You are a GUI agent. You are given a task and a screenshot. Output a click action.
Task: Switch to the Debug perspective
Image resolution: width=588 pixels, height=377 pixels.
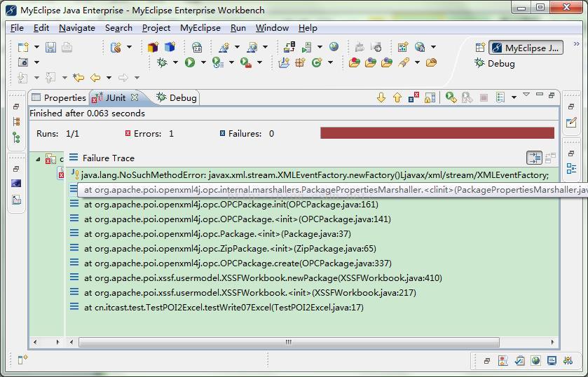495,63
